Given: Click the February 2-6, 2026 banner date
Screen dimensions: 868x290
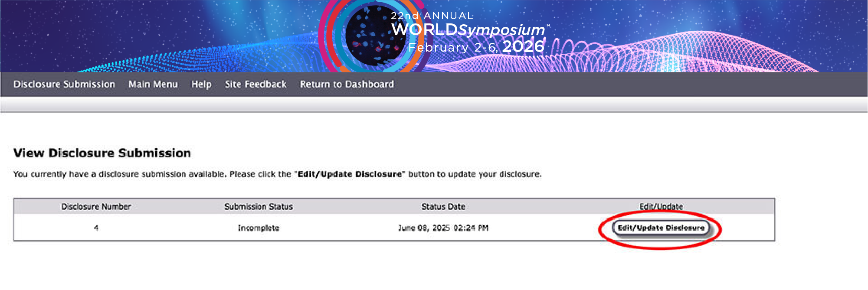Looking at the screenshot, I should [x=476, y=47].
